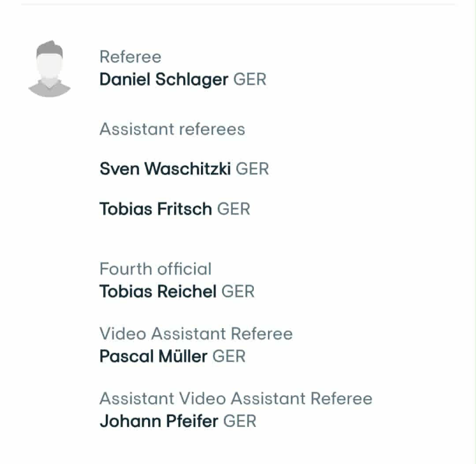Click GER beside Tobias Reichel
476x464 pixels.
(x=238, y=291)
